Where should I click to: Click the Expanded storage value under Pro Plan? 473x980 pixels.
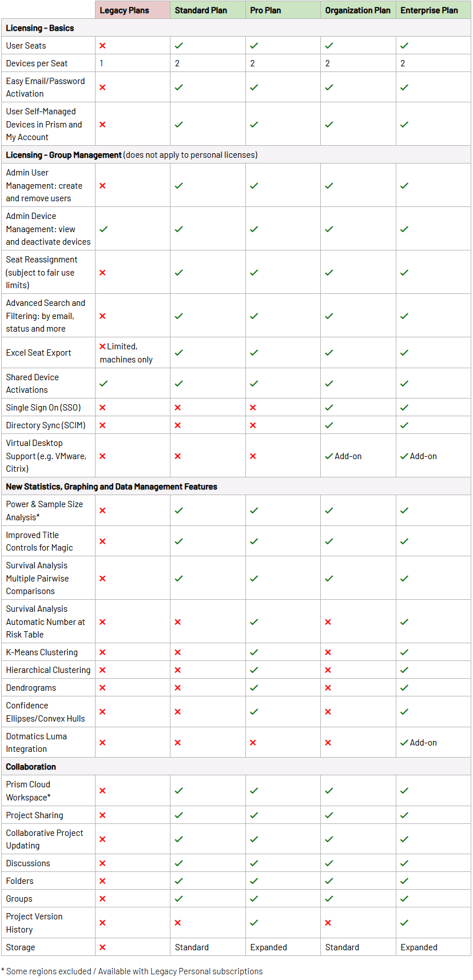tap(268, 947)
